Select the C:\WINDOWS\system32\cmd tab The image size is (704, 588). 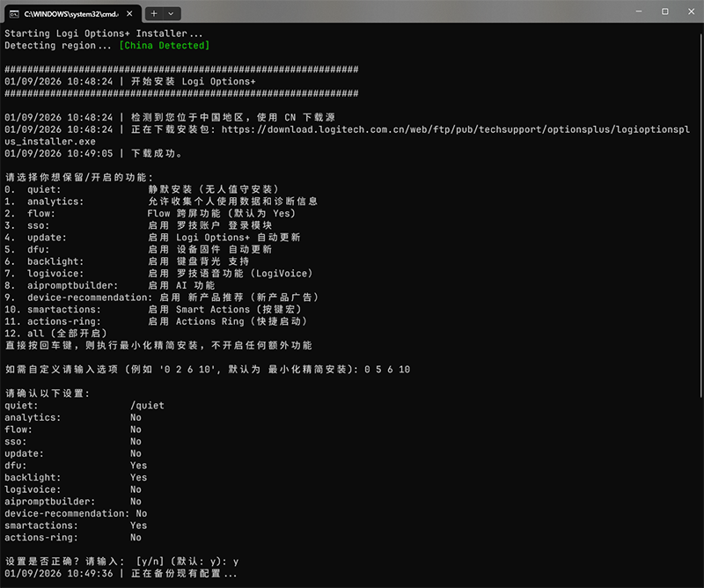pos(72,13)
